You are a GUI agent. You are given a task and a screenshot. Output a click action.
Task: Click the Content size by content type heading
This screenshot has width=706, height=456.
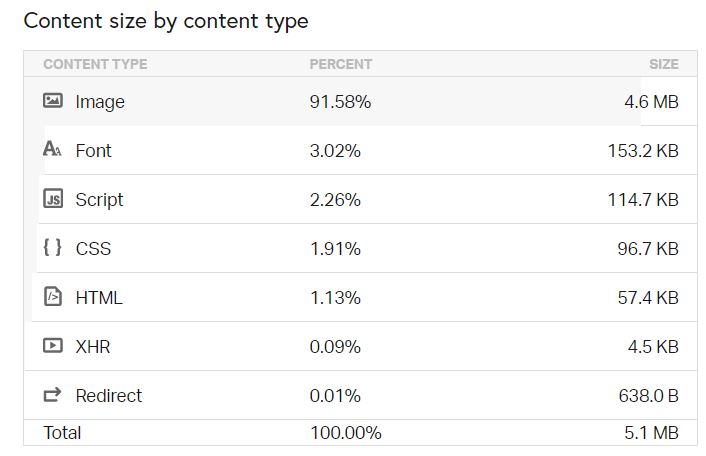166,21
